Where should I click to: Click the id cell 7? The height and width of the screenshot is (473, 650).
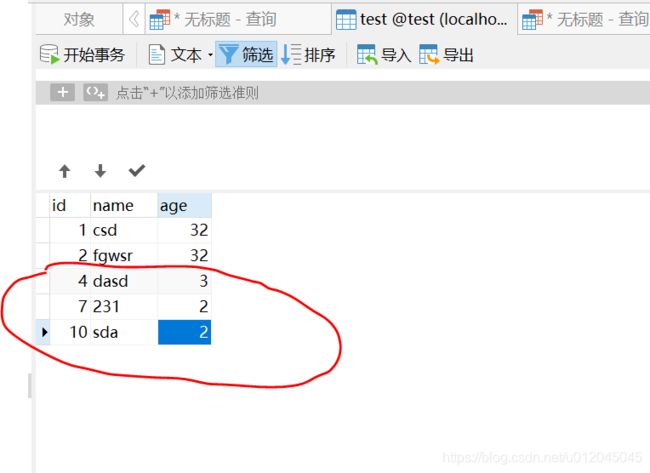70,306
